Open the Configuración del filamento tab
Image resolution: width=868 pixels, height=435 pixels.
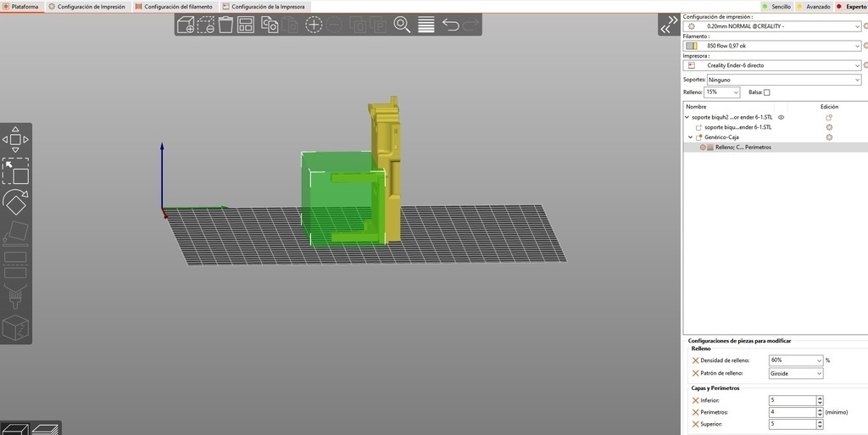pos(175,7)
